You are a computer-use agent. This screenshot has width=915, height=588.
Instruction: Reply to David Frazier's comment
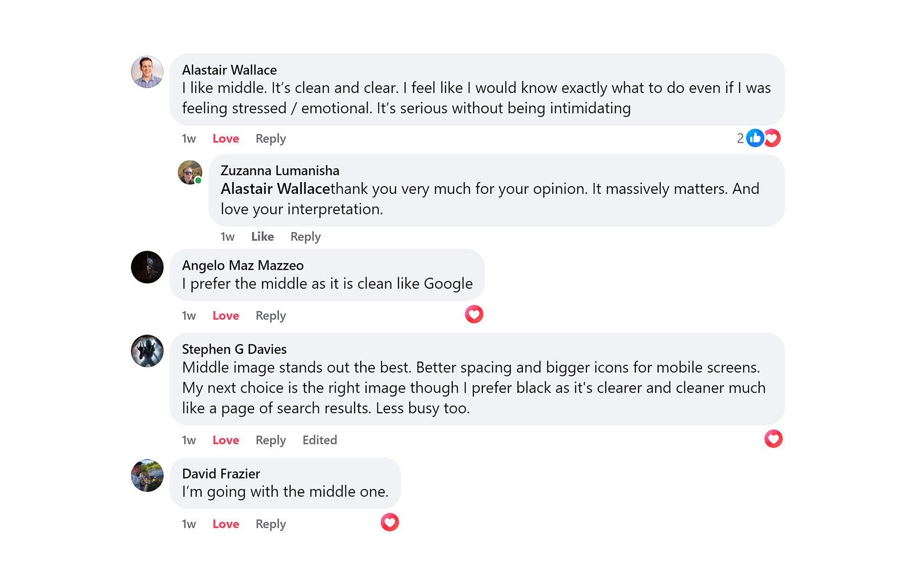coord(271,524)
